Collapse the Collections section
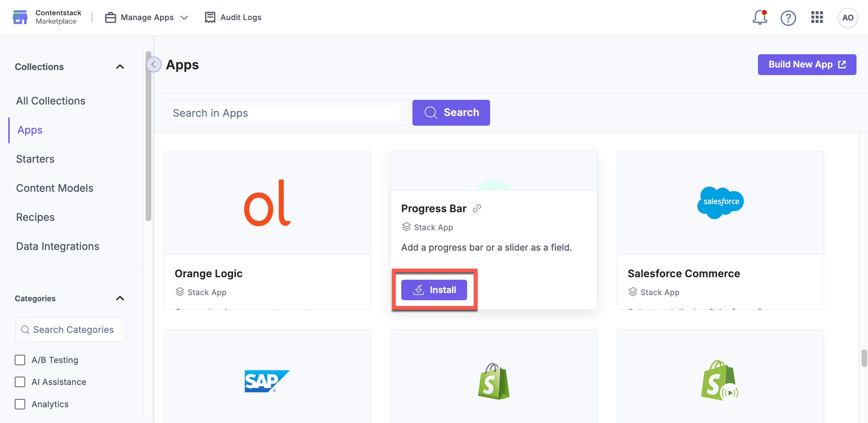 [120, 67]
